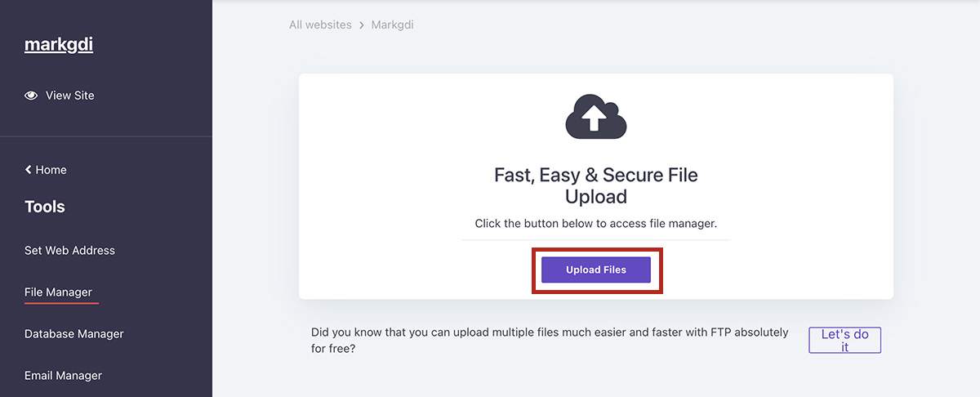
Task: Click the breadcrumb separator arrow
Action: coord(361,25)
